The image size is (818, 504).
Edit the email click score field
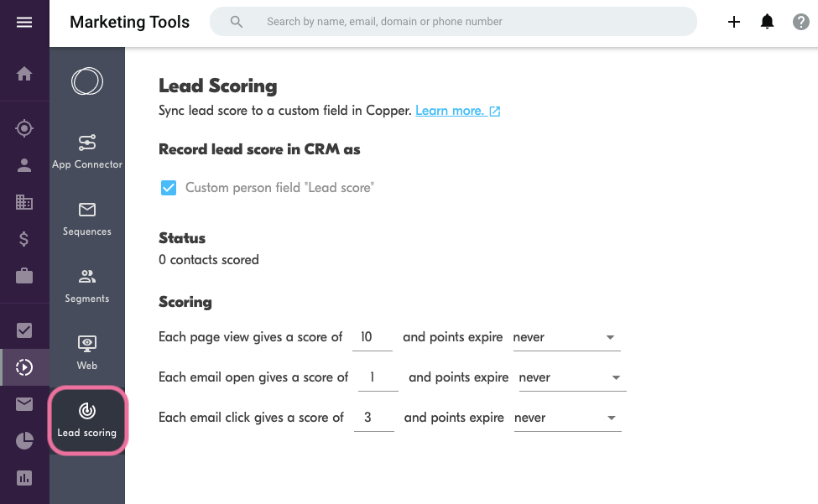(373, 418)
